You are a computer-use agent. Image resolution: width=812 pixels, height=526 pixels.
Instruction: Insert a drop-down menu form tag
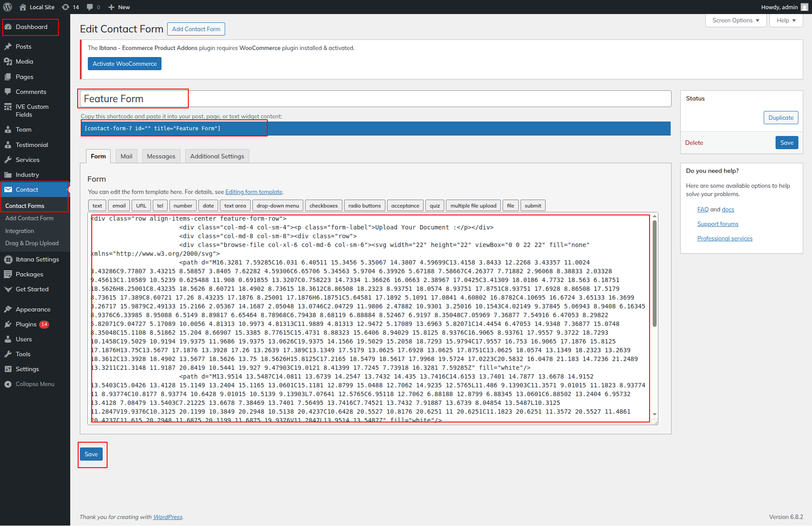pos(277,205)
